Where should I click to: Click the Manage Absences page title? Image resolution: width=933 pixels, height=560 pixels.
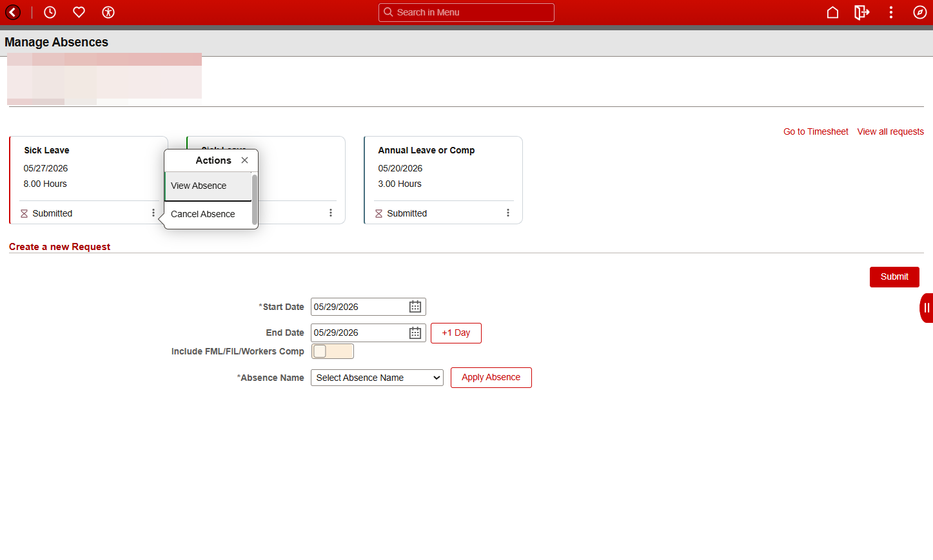[x=56, y=42]
